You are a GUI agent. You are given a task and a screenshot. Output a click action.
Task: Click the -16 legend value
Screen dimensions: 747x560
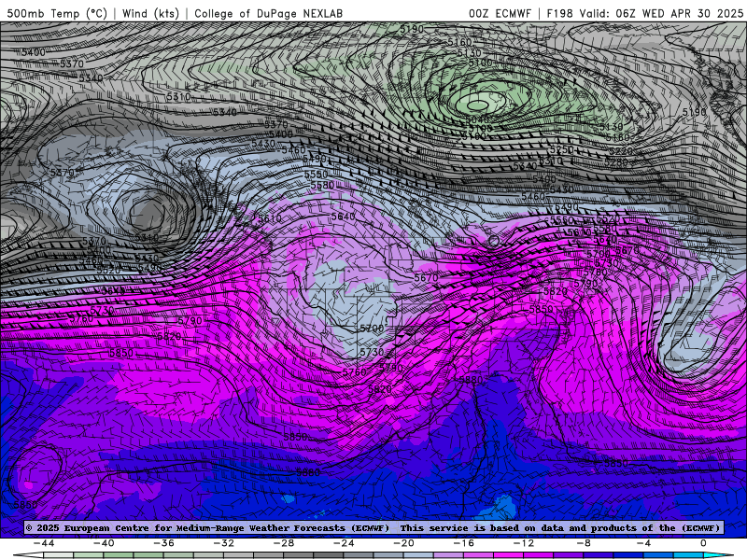[x=464, y=543]
